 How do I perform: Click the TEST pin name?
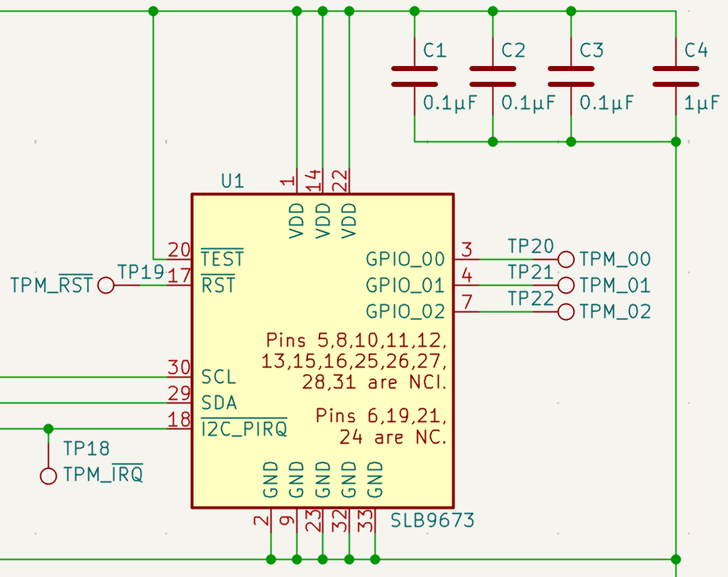tap(223, 258)
